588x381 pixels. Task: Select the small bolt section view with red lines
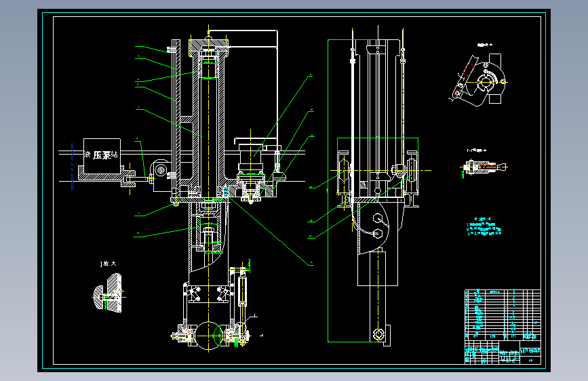point(484,167)
